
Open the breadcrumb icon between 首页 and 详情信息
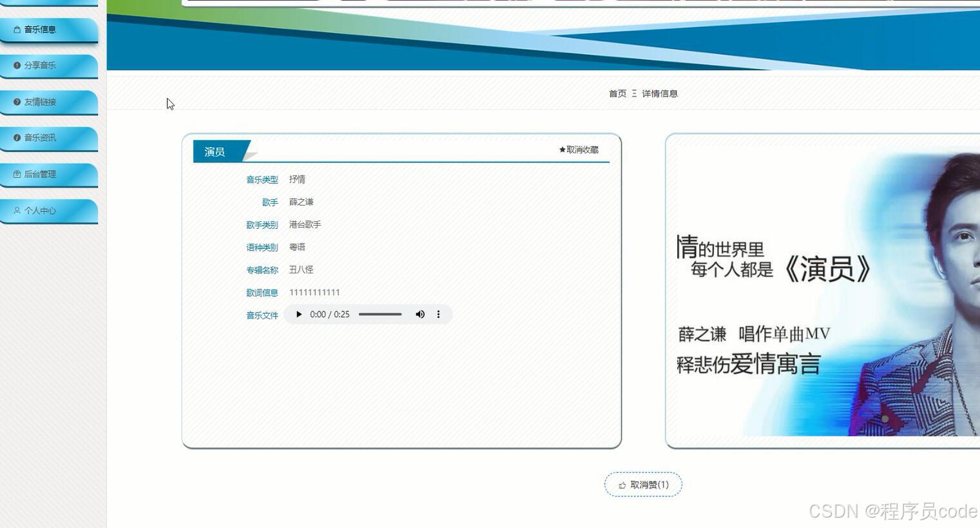coord(634,93)
